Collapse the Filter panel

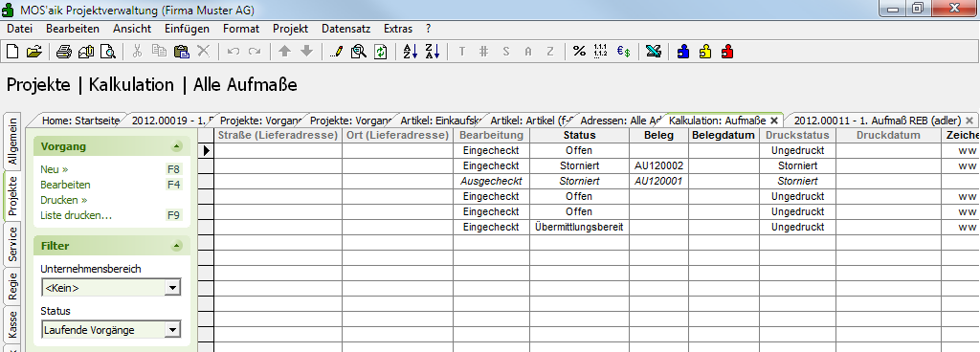[177, 246]
